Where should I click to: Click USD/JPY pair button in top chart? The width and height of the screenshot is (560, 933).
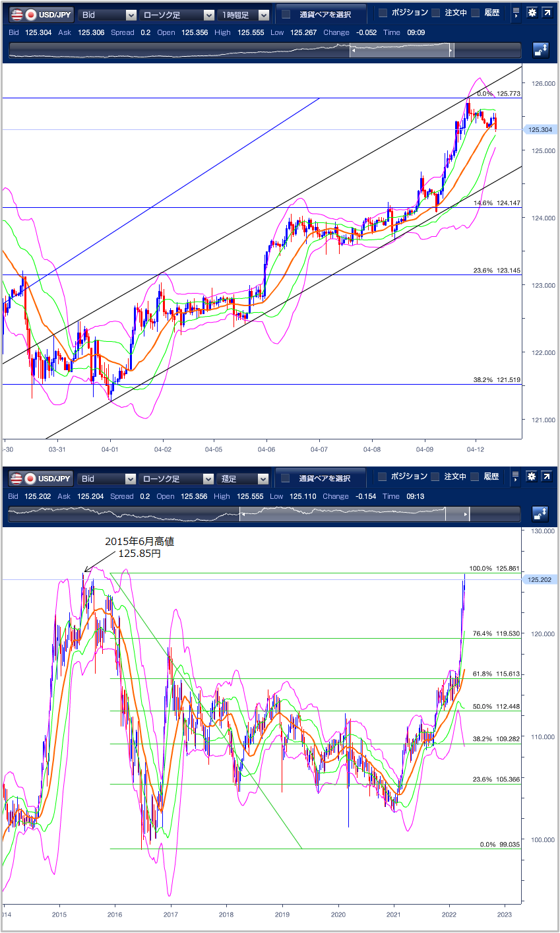[x=40, y=15]
